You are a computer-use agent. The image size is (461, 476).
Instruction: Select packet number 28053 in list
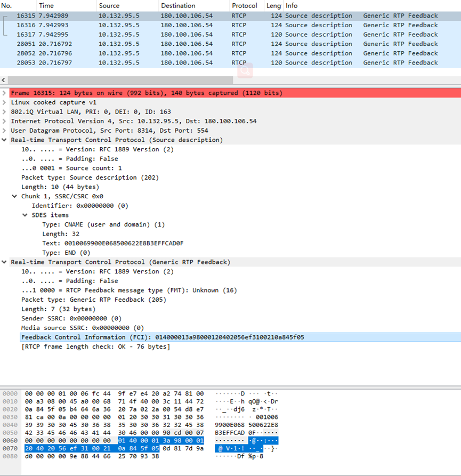[x=230, y=63]
